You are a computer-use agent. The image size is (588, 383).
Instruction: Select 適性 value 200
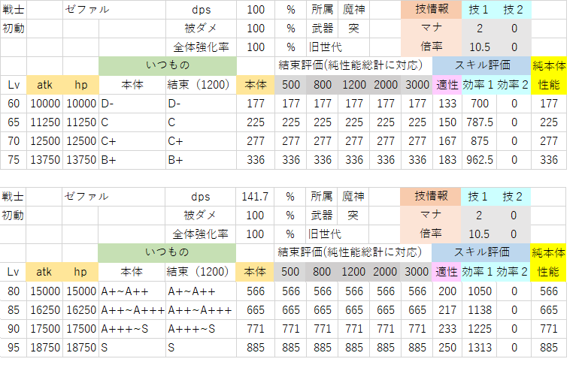[447, 291]
